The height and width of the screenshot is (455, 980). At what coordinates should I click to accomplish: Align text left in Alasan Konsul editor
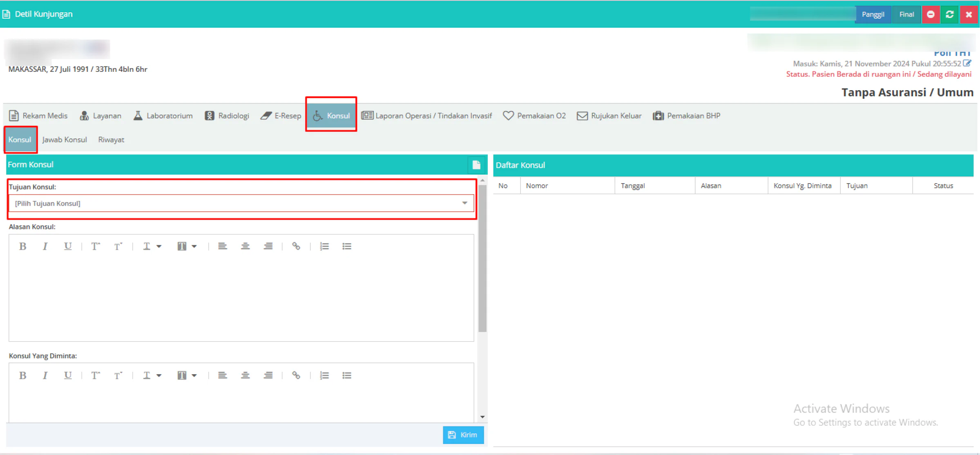(x=222, y=246)
